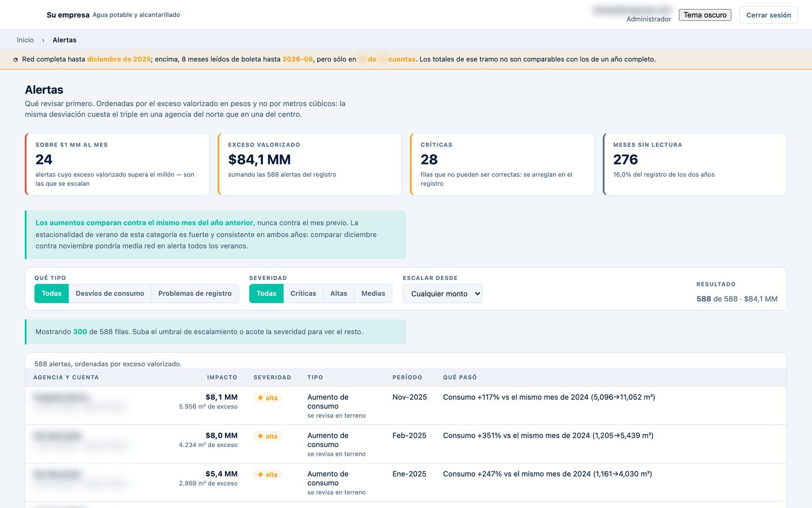Click 'diciembre de 2025' in the banner
812x508 pixels.
pos(119,59)
